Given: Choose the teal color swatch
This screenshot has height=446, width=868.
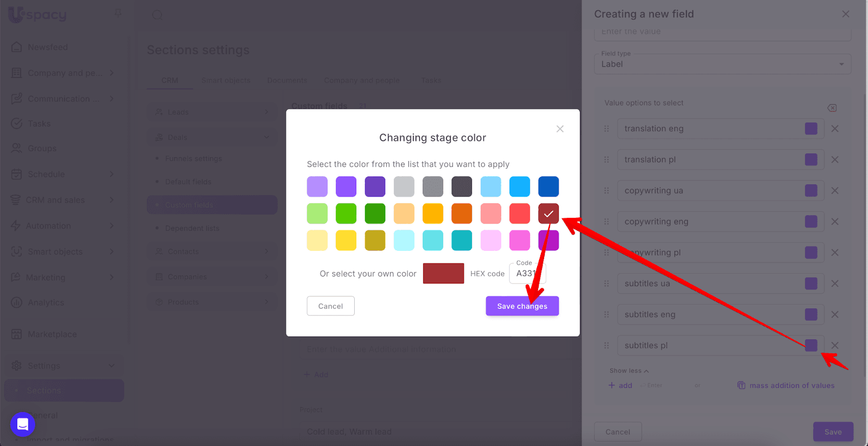Looking at the screenshot, I should coord(462,241).
